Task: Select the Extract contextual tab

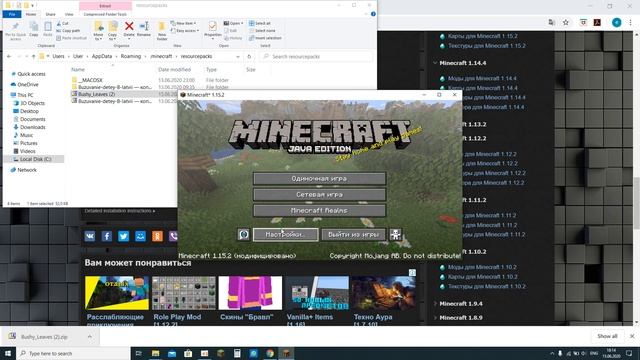Action: click(x=105, y=6)
